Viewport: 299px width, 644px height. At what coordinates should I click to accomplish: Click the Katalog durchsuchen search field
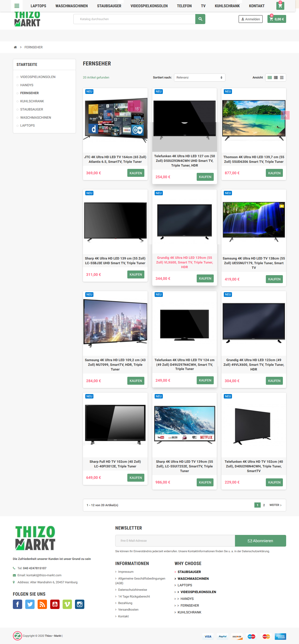click(x=134, y=19)
